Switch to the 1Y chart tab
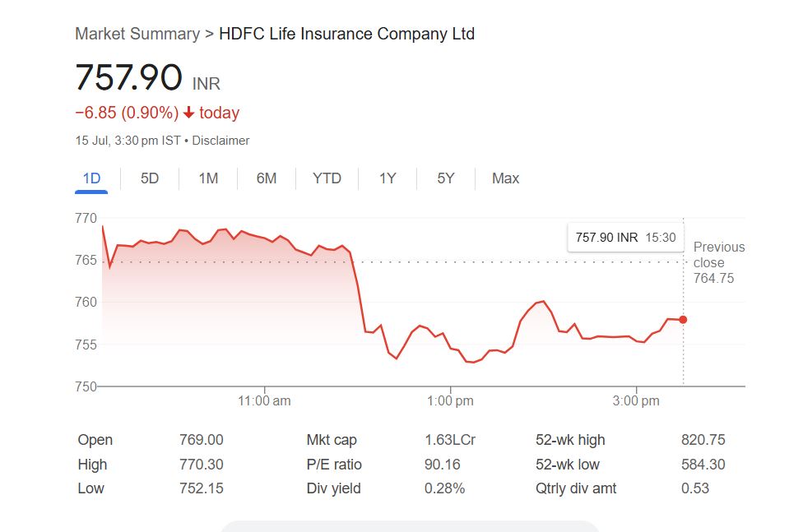 388,178
